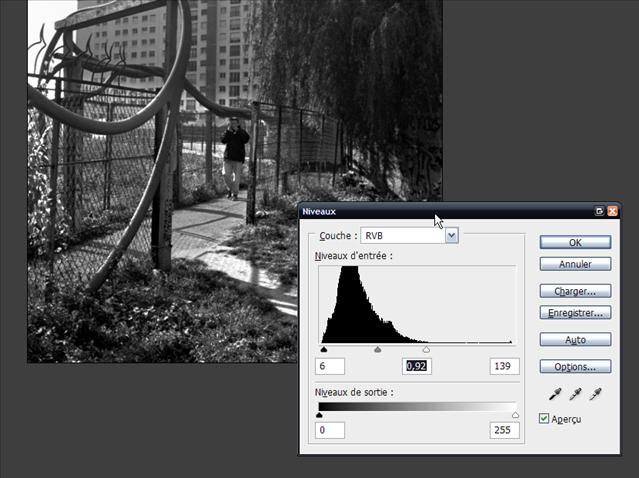
Task: Select the black output level slider
Action: pos(319,415)
